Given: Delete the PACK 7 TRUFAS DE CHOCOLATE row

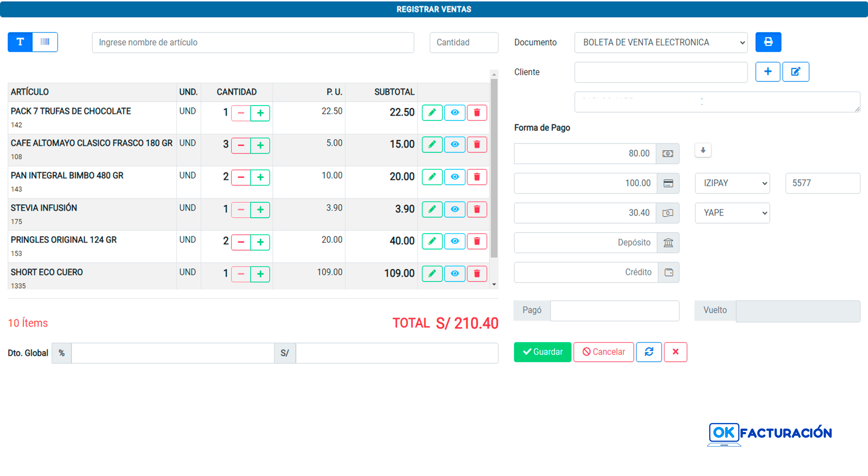Looking at the screenshot, I should [476, 112].
